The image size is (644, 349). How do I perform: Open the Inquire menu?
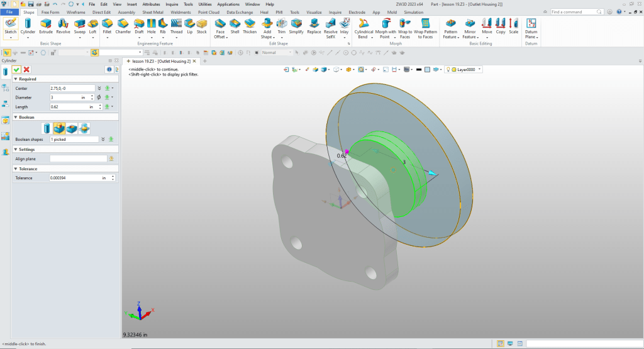click(x=172, y=4)
